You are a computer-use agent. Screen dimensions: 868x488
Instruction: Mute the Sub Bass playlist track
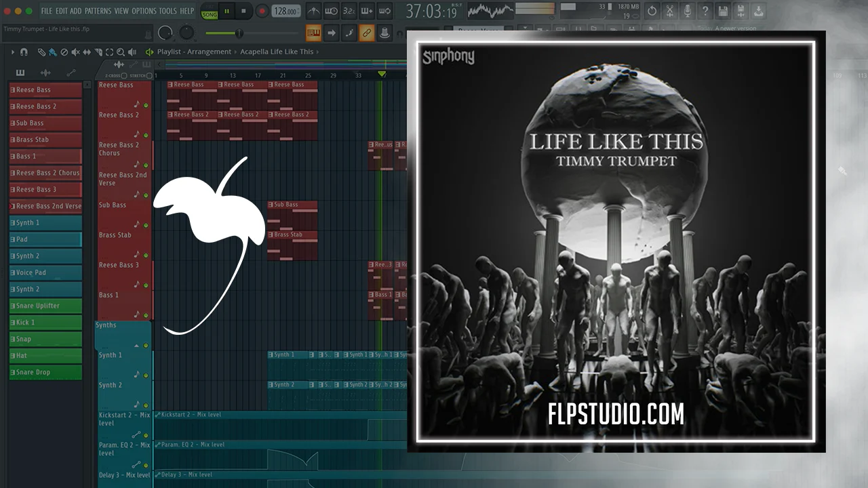coord(145,225)
